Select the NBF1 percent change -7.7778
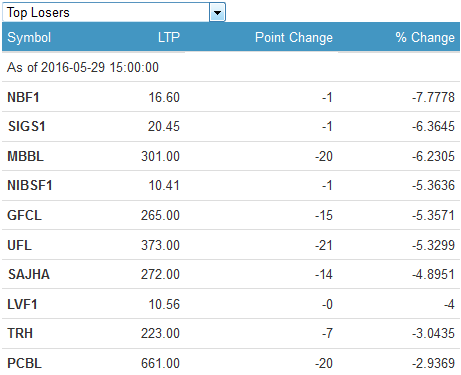 point(433,97)
